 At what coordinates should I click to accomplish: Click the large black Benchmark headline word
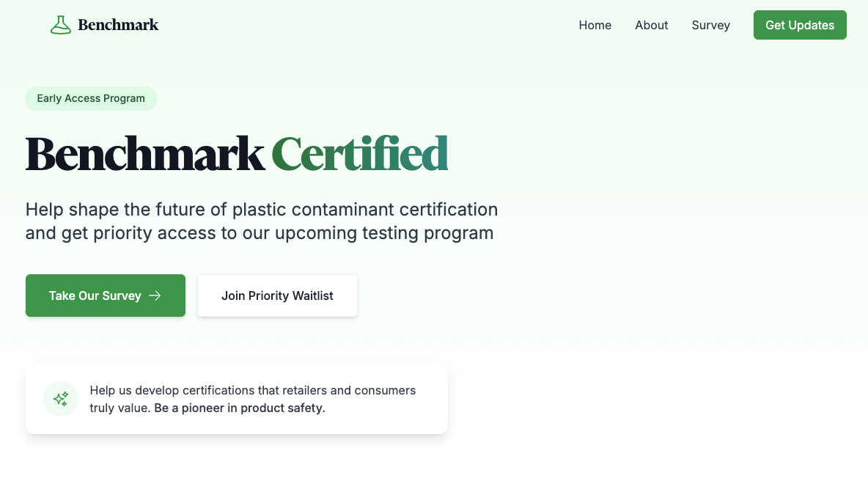(144, 154)
